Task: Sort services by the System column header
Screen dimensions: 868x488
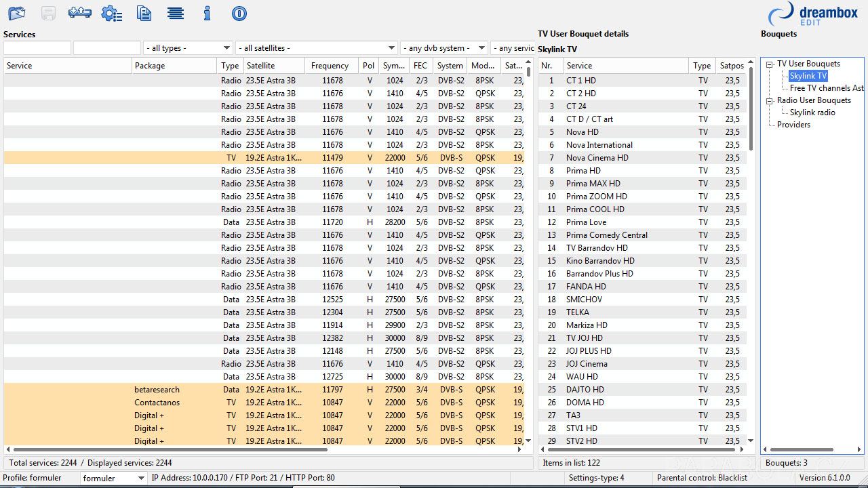Action: point(450,66)
